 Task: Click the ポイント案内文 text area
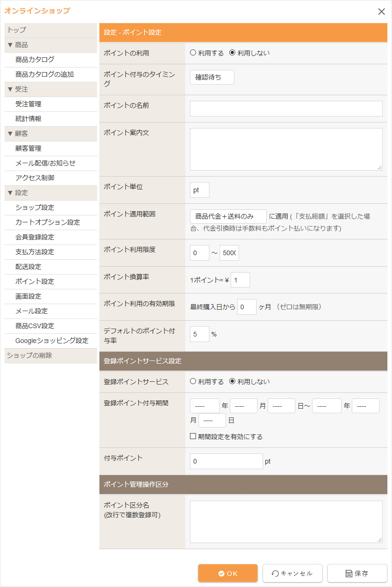tap(286, 149)
